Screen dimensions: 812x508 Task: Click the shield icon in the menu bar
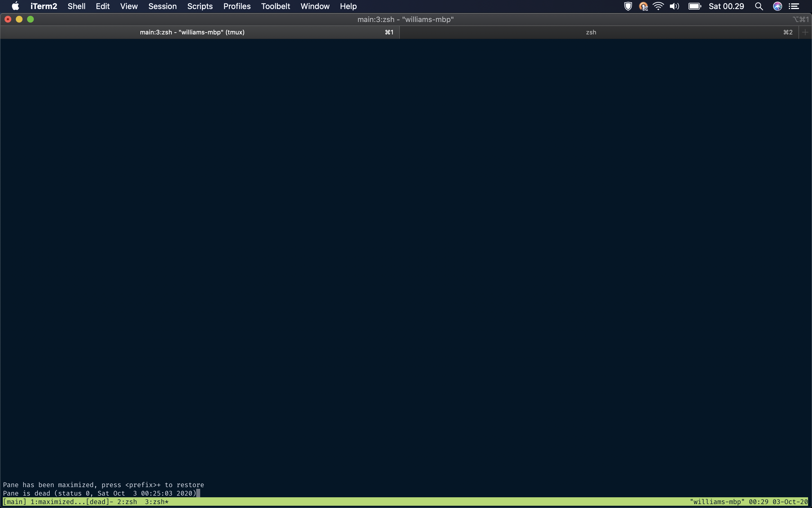point(628,6)
